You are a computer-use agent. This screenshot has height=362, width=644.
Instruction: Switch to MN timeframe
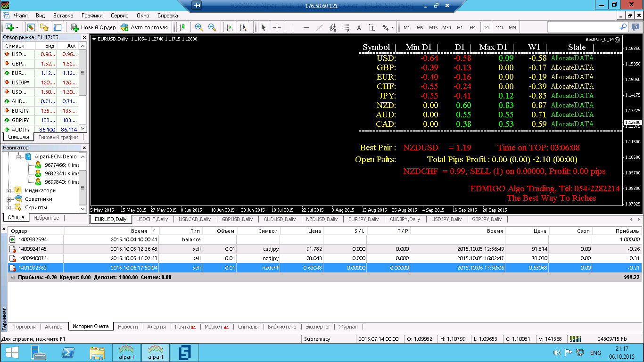(512, 27)
